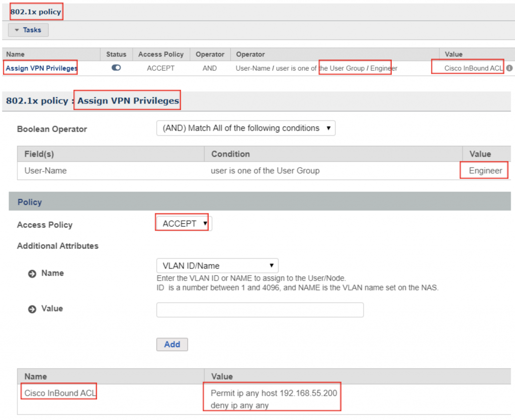The height and width of the screenshot is (420, 515).
Task: Click the arrow icon beside the Name label
Action: [x=32, y=274]
